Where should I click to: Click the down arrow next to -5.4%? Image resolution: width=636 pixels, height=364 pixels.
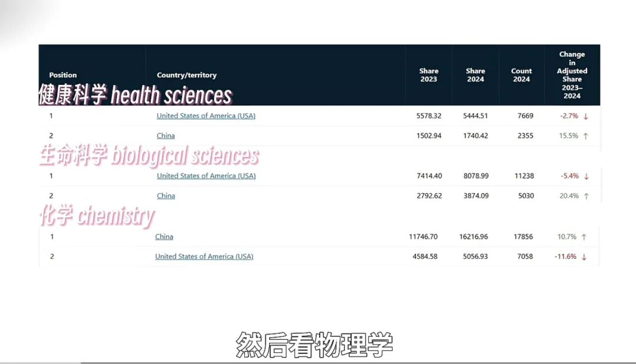pos(586,176)
